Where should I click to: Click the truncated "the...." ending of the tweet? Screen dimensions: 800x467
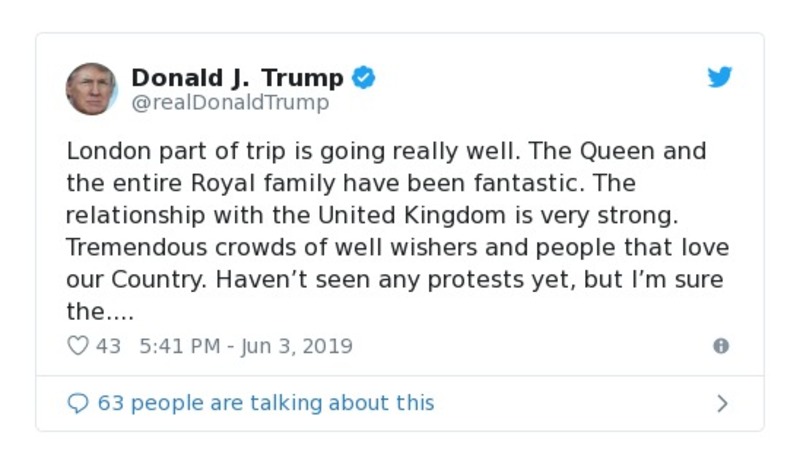pos(100,312)
